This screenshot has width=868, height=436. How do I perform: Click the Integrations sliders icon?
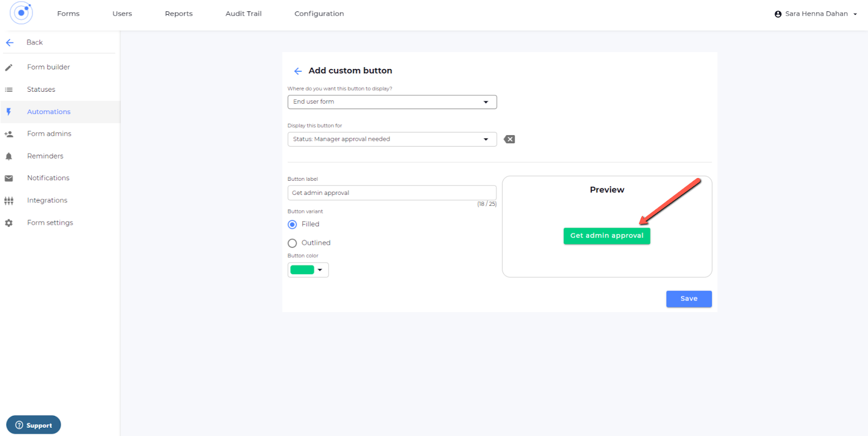pyautogui.click(x=9, y=201)
